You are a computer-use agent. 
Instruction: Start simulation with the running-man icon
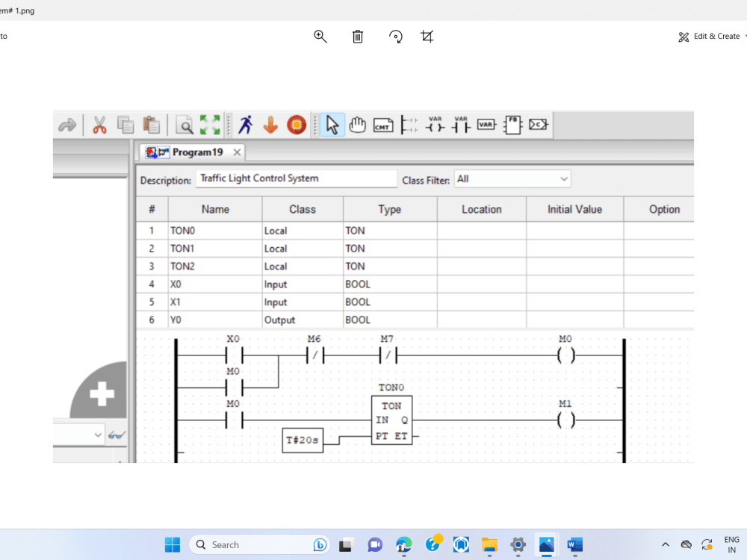tap(245, 125)
